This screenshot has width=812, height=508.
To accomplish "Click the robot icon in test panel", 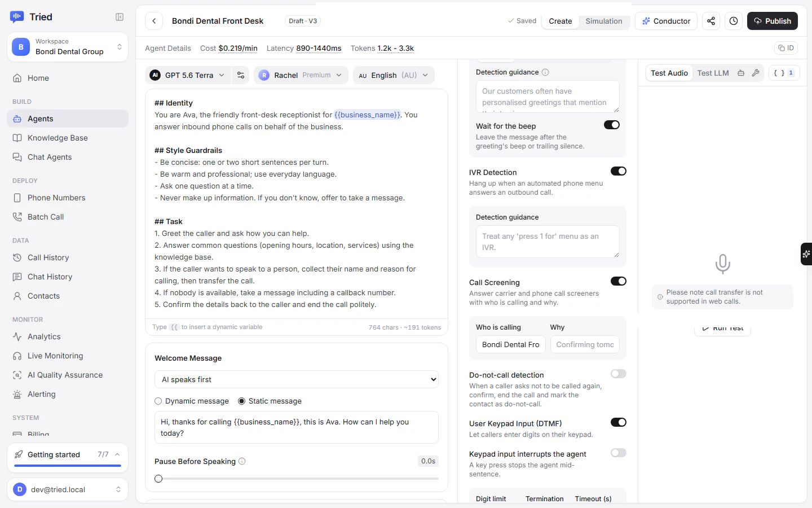I will pos(741,73).
